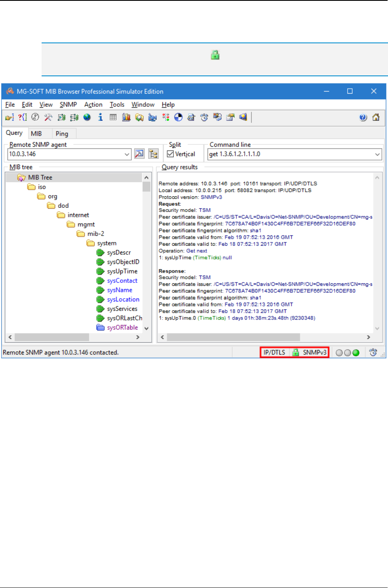Click the tree icon next to agent address
The width and height of the screenshot is (388, 588).
pos(154,154)
